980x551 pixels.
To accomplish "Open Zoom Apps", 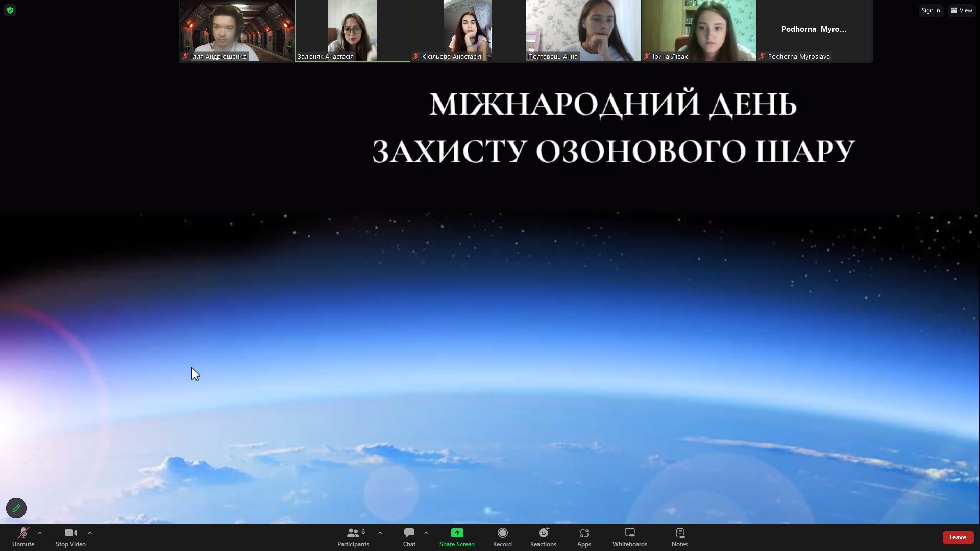I will pos(584,537).
